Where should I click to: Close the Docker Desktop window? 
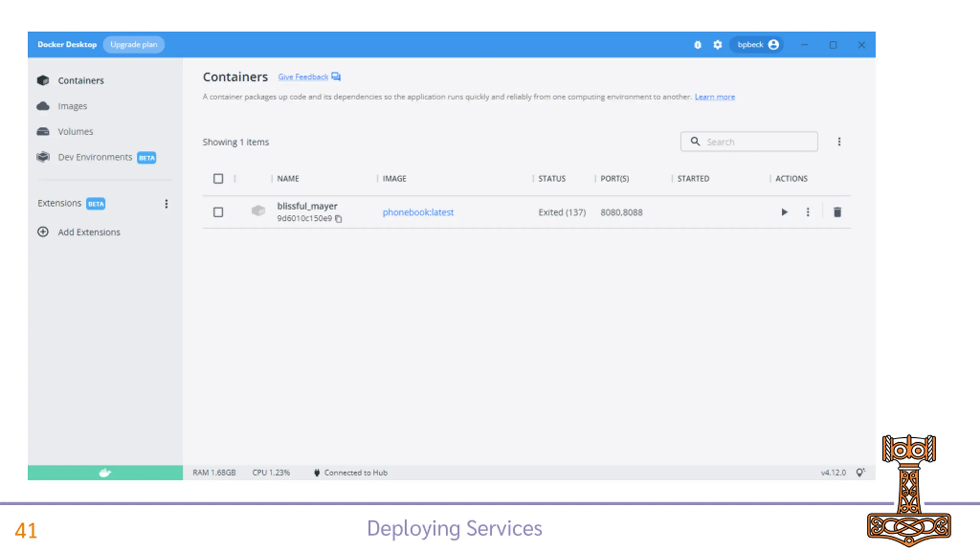tap(861, 45)
